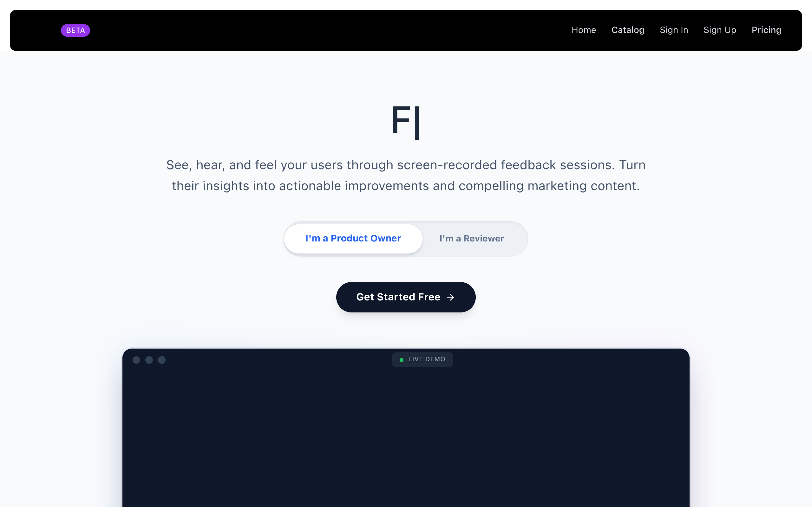Click the first window dot in demo frame
The image size is (812, 507).
pyautogui.click(x=136, y=360)
